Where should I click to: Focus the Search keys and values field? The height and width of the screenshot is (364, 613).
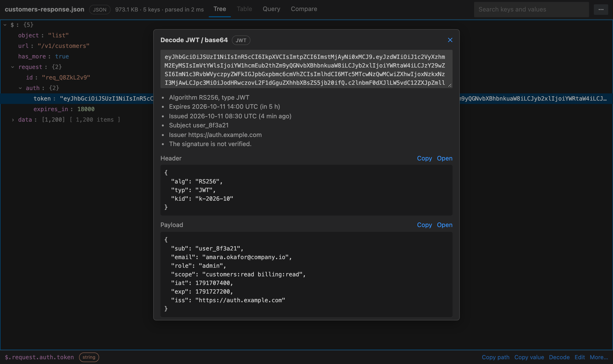tap(531, 9)
